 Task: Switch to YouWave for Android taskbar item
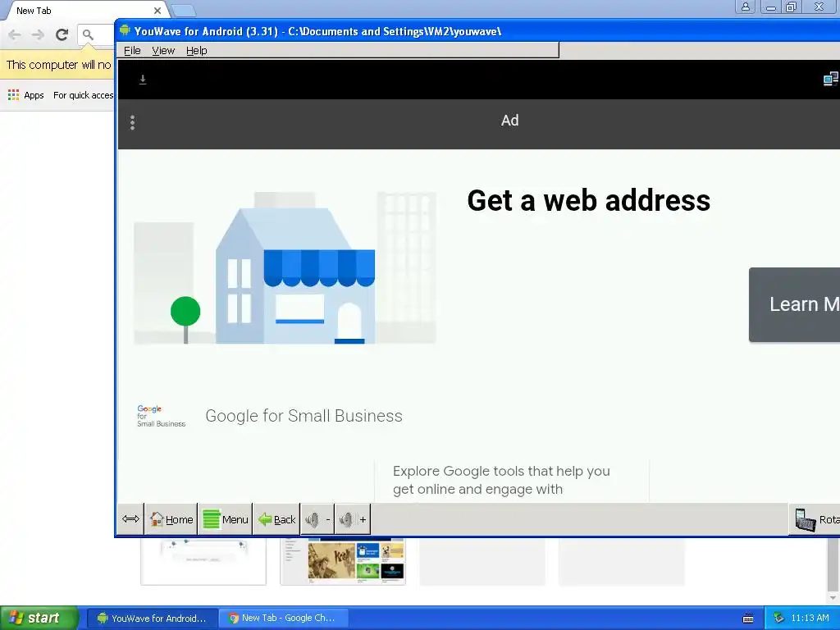[152, 619]
